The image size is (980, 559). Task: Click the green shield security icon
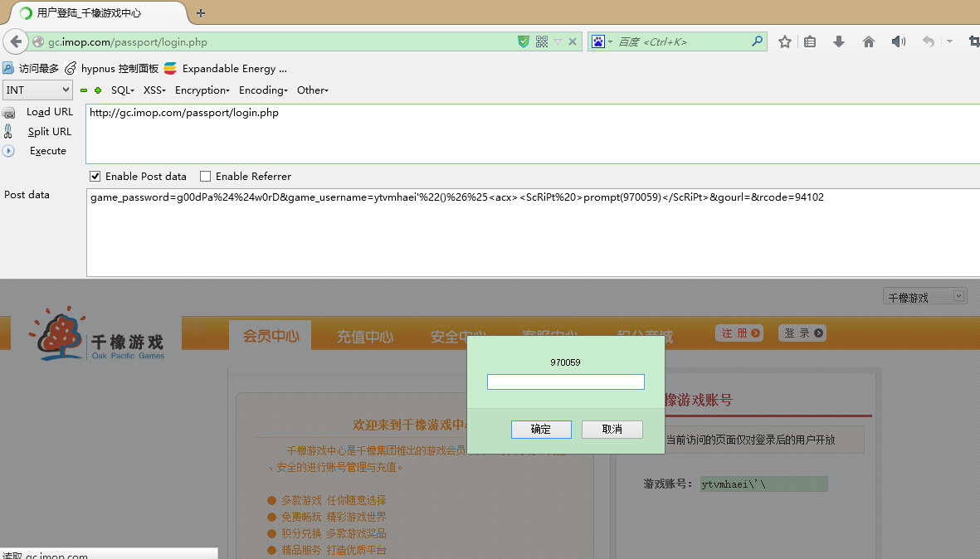[524, 41]
